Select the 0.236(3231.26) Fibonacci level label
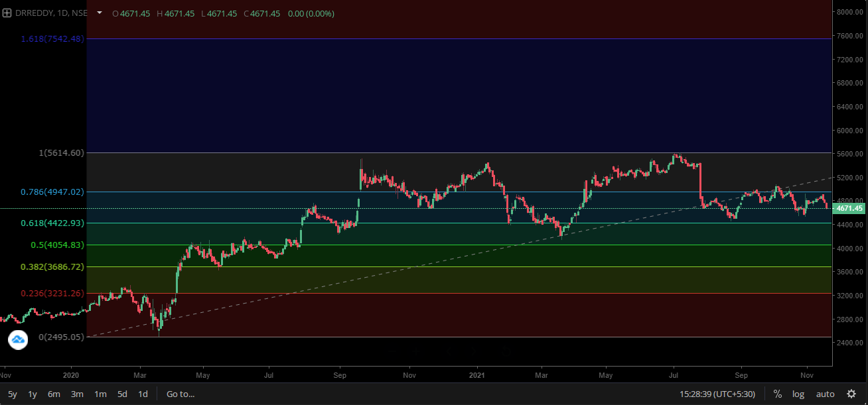The image size is (868, 405). point(53,293)
